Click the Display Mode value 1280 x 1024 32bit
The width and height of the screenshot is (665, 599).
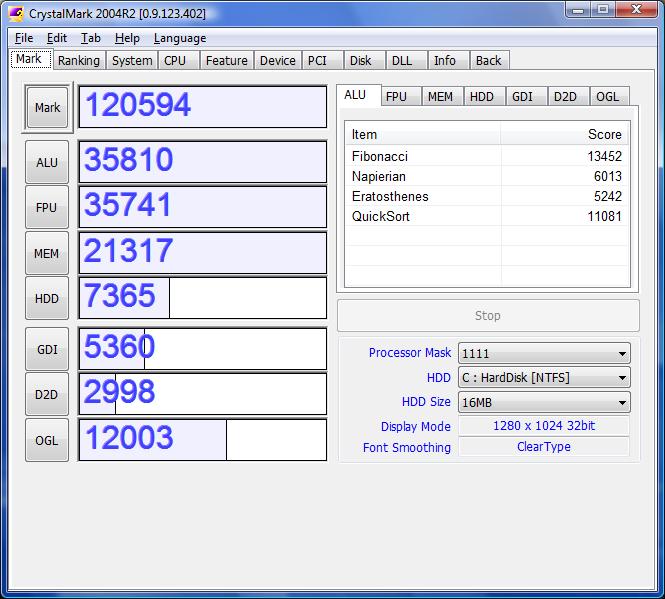[544, 425]
